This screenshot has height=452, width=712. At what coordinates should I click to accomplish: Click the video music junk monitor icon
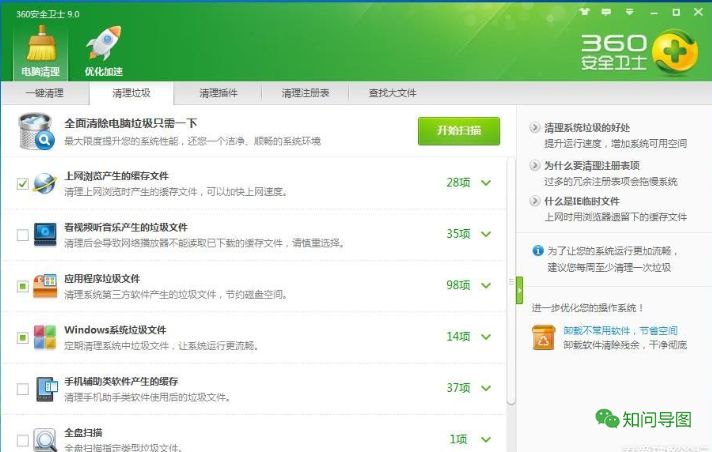click(x=45, y=234)
